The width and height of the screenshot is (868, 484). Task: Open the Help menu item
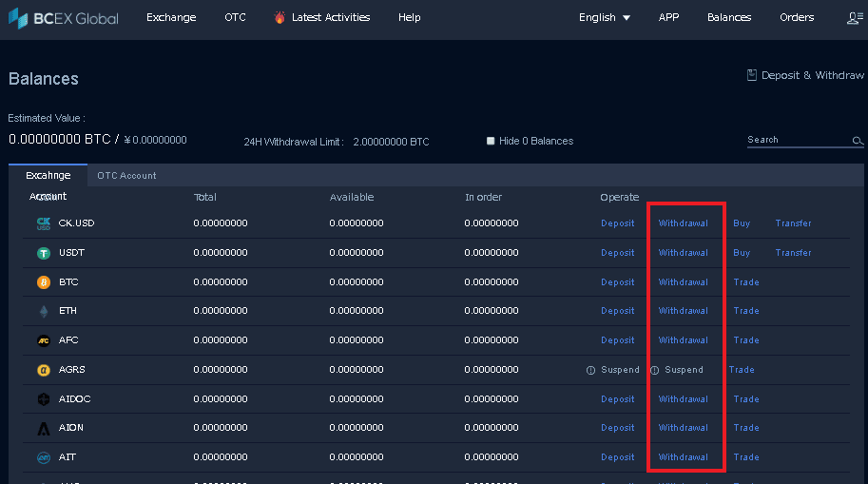tap(410, 18)
